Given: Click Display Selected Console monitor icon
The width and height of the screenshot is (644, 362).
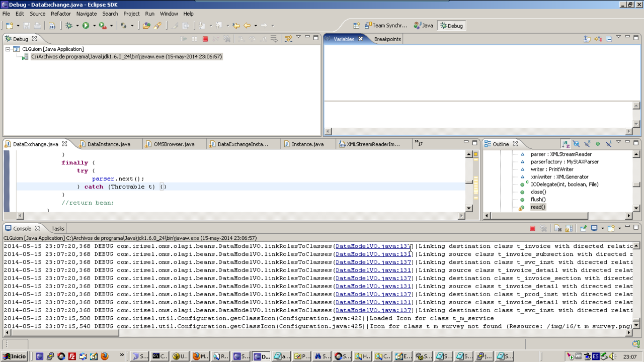Looking at the screenshot, I should tap(594, 228).
